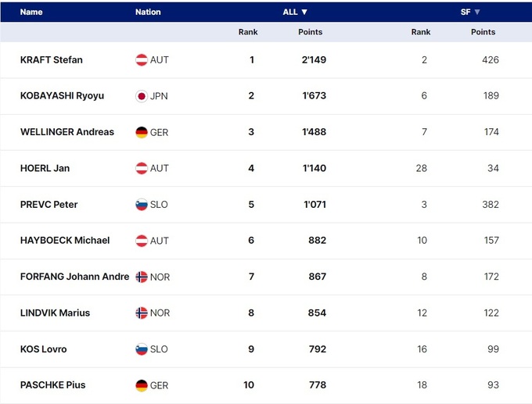This screenshot has width=532, height=404.
Task: Click Austria flag icon beside HAYBOECK Michael
Action: [x=142, y=241]
